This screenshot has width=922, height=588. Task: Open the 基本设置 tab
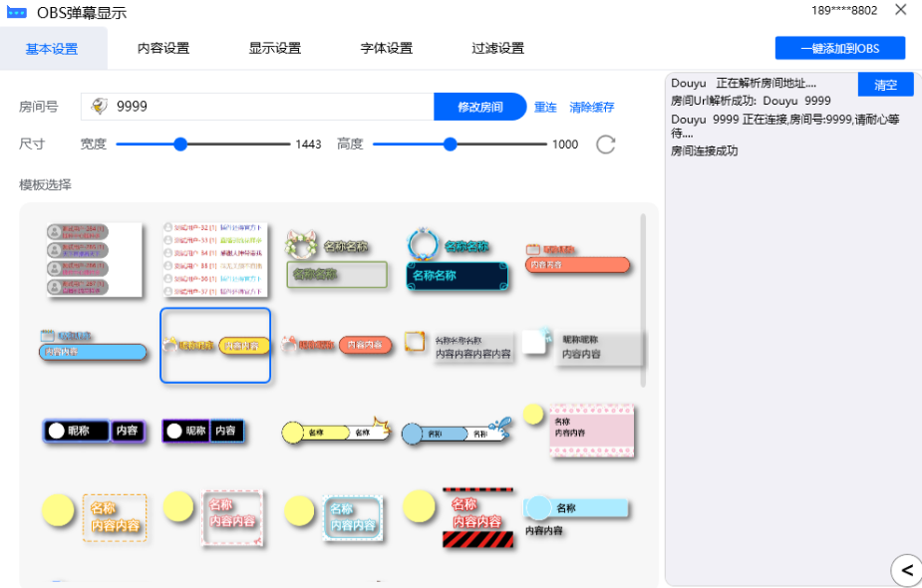(x=52, y=49)
